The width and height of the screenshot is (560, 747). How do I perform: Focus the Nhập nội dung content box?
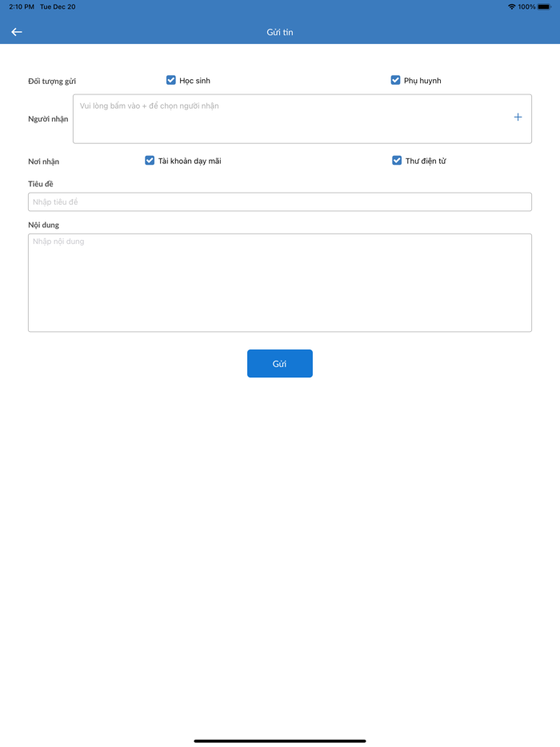pyautogui.click(x=280, y=282)
